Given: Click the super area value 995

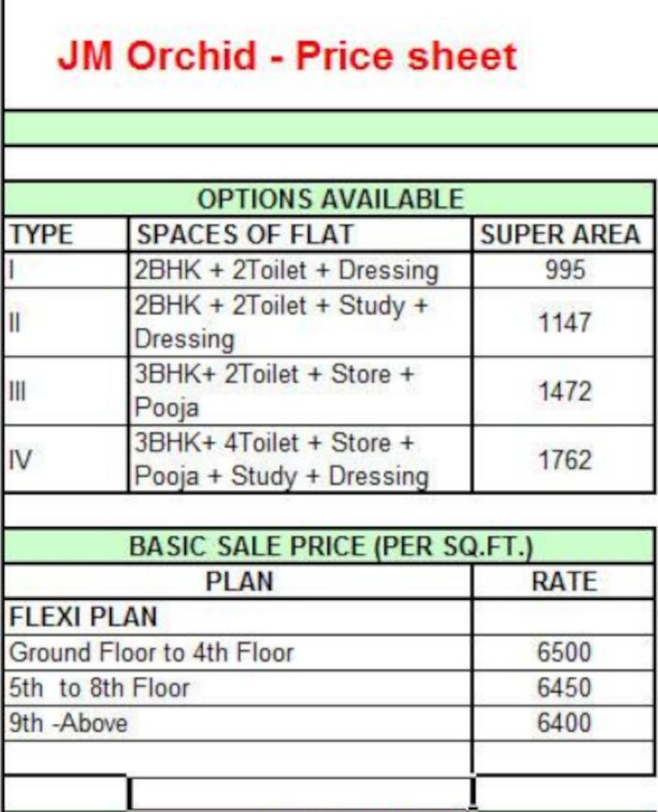Looking at the screenshot, I should coord(565,271).
